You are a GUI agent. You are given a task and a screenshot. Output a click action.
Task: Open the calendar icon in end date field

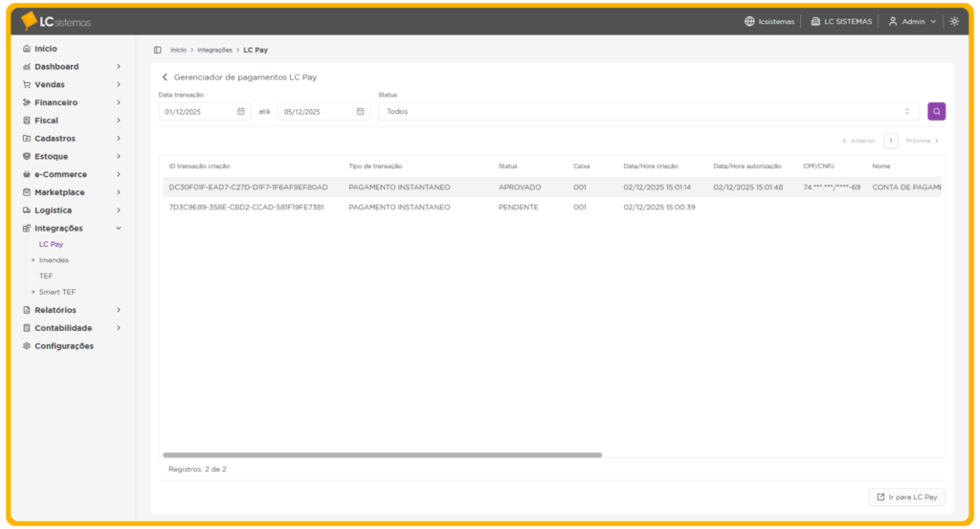coord(361,112)
